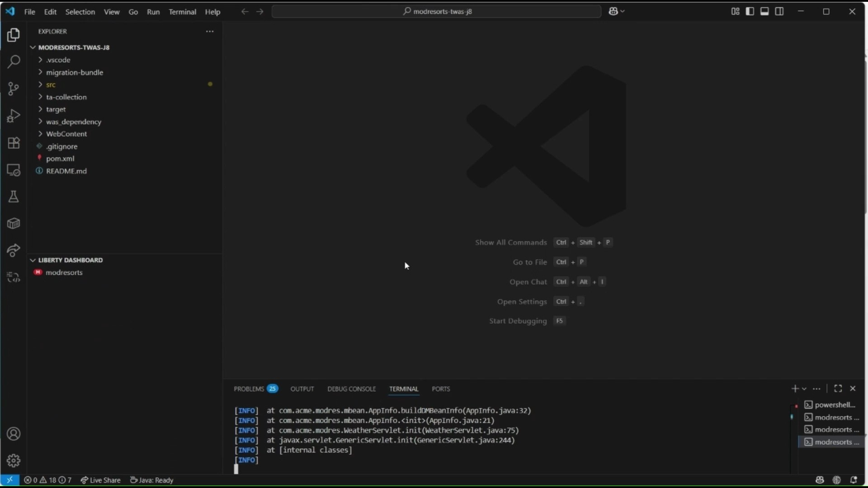Open the Search view in activity bar
Viewport: 868px width, 488px height.
[14, 61]
